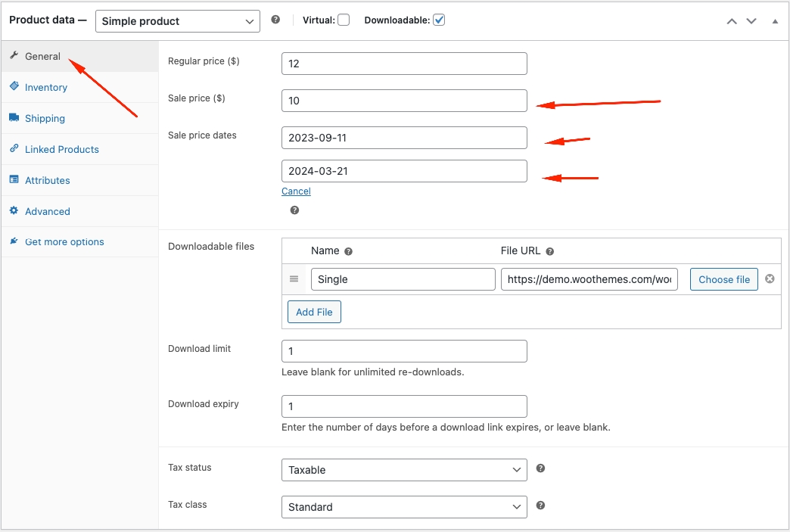Viewport: 790px width, 532px height.
Task: Open the Linked Products tab
Action: click(62, 150)
